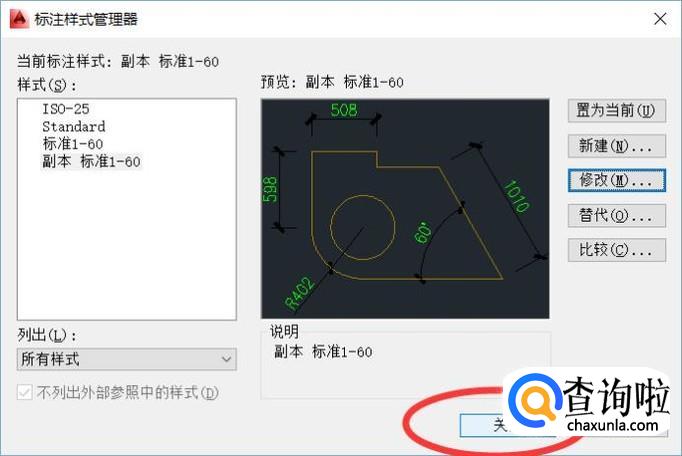This screenshot has height=456, width=682.
Task: Open the 所有样式 list filter dropdown
Action: (127, 359)
